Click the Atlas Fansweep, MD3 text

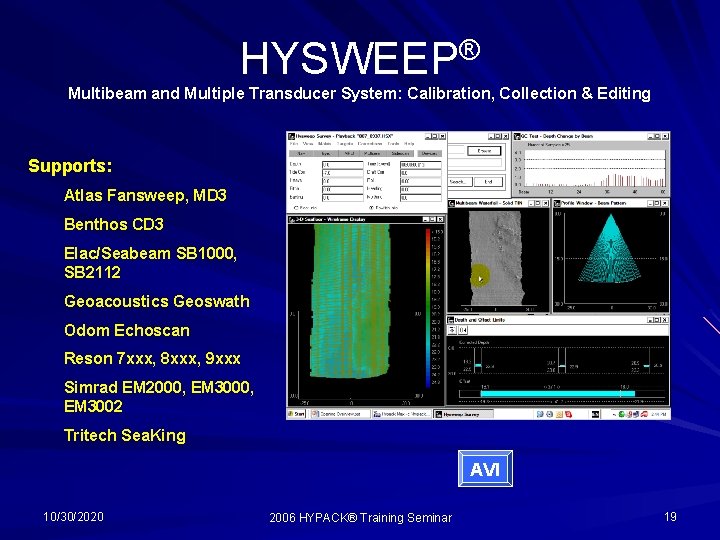pos(145,195)
